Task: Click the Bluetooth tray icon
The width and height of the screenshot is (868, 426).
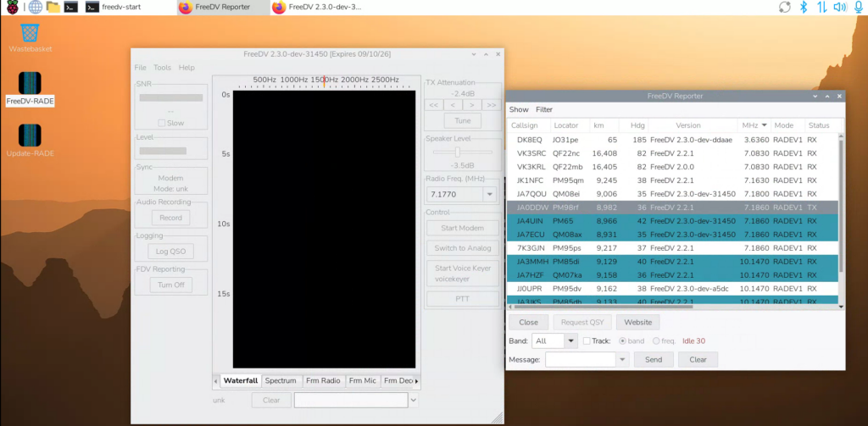Action: coord(804,8)
